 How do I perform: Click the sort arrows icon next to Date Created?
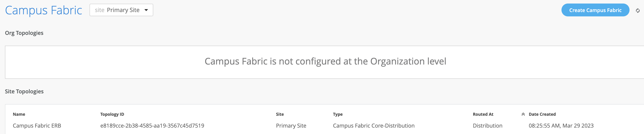click(x=523, y=115)
